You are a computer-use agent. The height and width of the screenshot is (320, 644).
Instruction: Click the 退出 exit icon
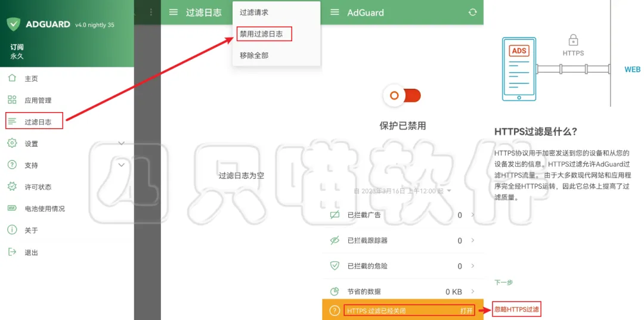[12, 252]
